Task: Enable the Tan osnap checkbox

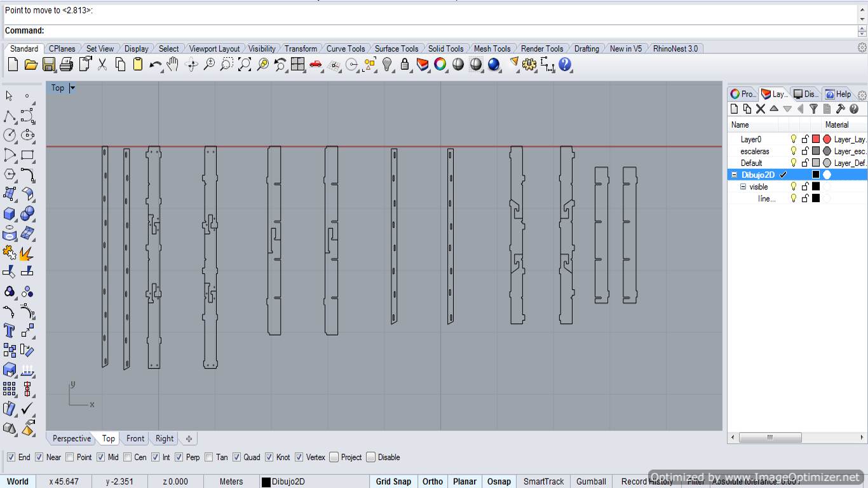Action: 210,457
